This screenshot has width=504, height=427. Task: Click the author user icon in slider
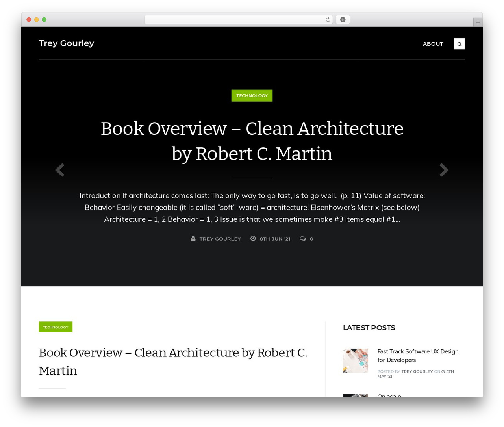pyautogui.click(x=193, y=238)
